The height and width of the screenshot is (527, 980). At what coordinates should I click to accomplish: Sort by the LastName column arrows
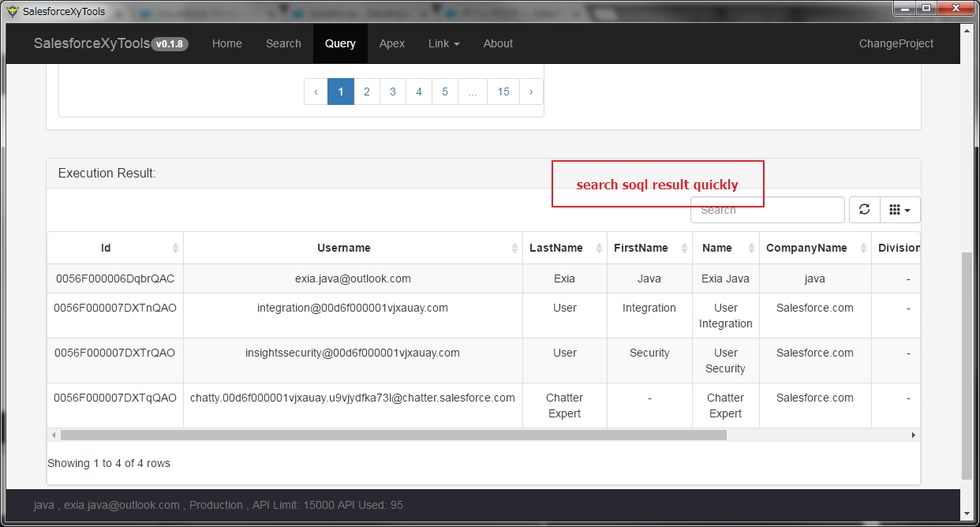point(599,248)
